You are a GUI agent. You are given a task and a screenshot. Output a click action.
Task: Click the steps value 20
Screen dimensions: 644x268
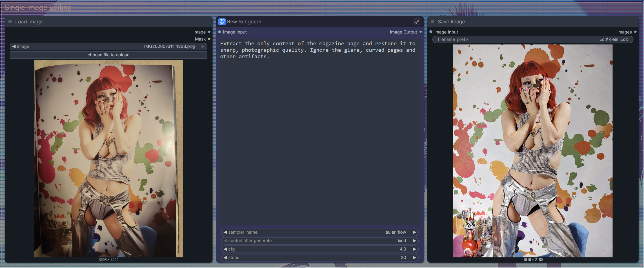(403, 258)
